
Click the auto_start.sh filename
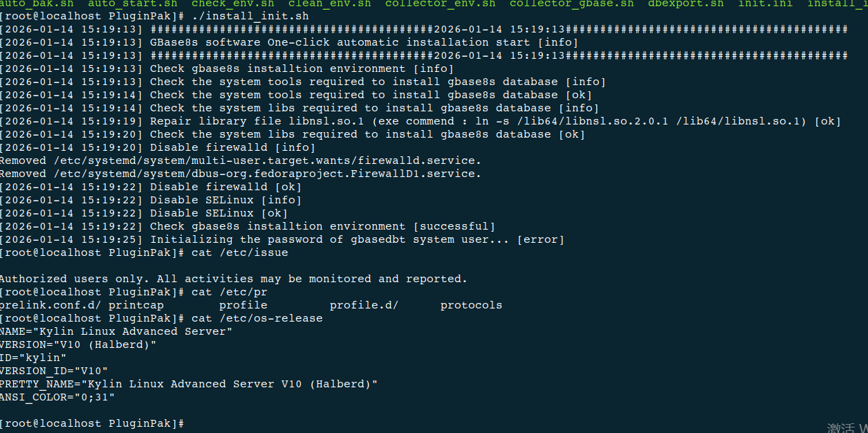tap(132, 3)
